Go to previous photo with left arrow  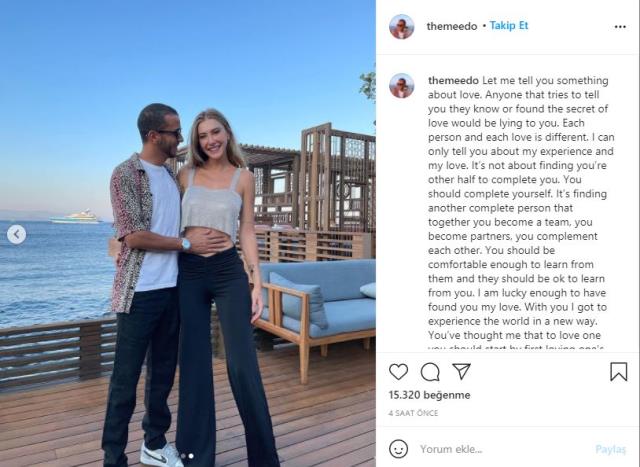click(16, 234)
